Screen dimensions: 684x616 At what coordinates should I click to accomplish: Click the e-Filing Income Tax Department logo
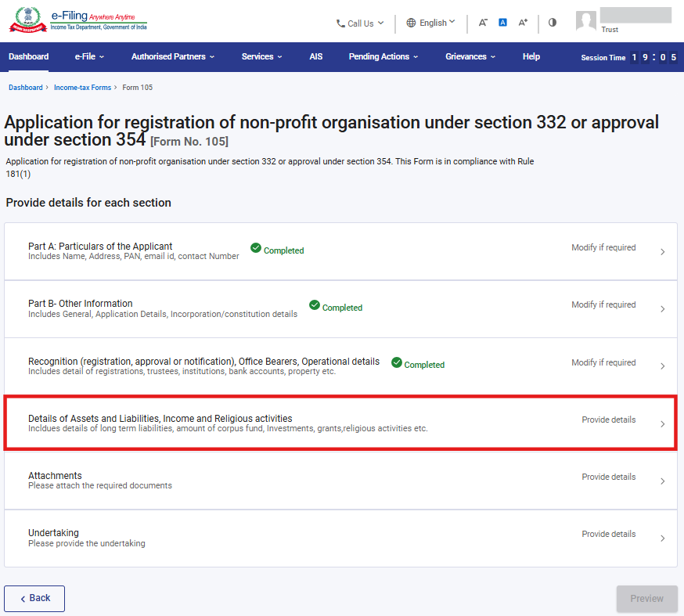click(x=77, y=21)
